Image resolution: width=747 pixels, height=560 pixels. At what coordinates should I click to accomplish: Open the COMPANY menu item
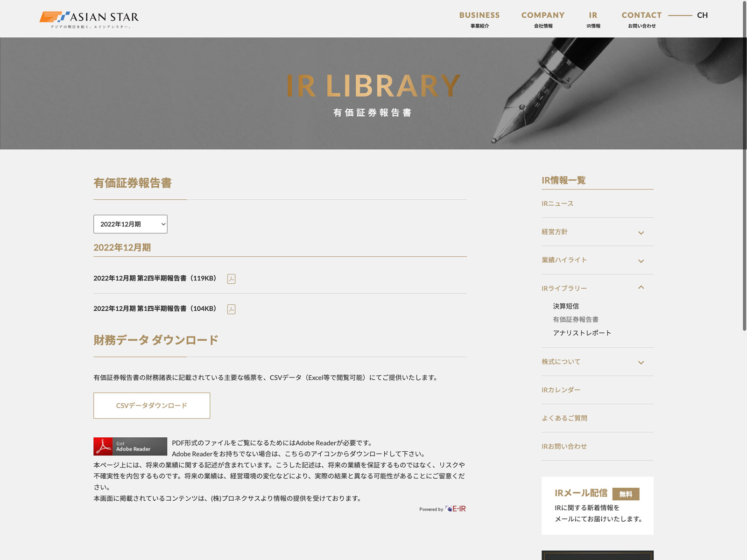click(x=543, y=19)
